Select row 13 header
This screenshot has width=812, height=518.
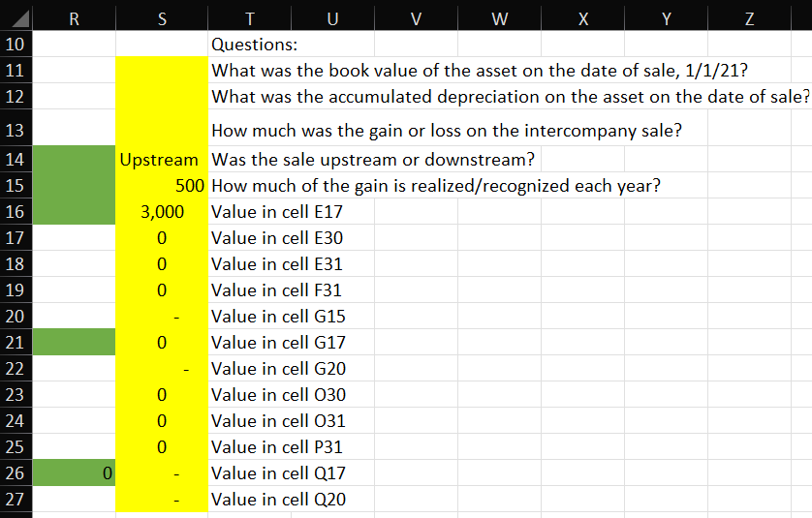pos(16,128)
